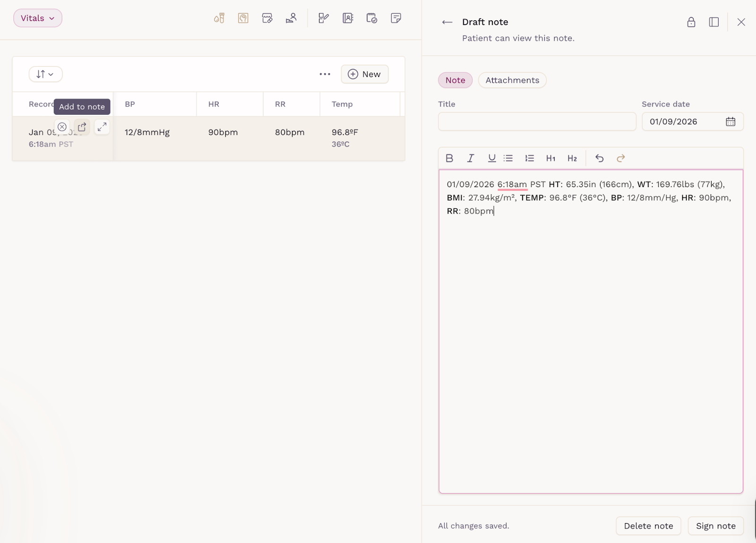Screen dimensions: 756x543
Task: Click into the Title input field
Action: 537,121
